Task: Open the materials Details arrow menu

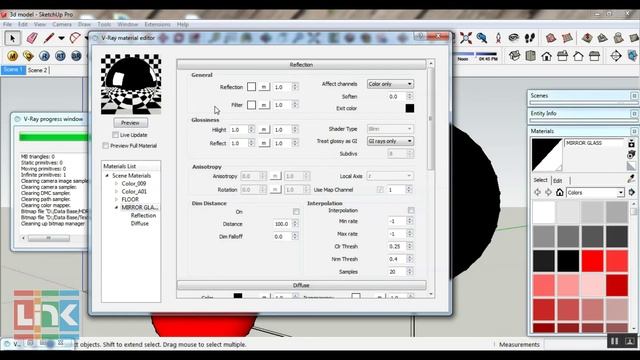Action: click(x=632, y=192)
